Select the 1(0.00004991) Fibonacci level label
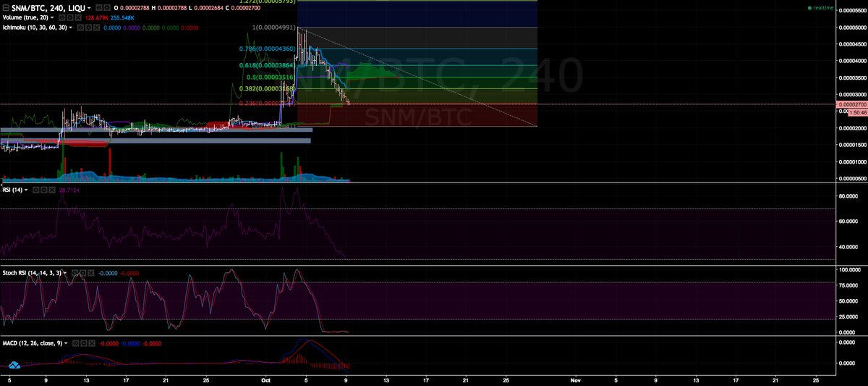868x386 pixels. click(275, 28)
